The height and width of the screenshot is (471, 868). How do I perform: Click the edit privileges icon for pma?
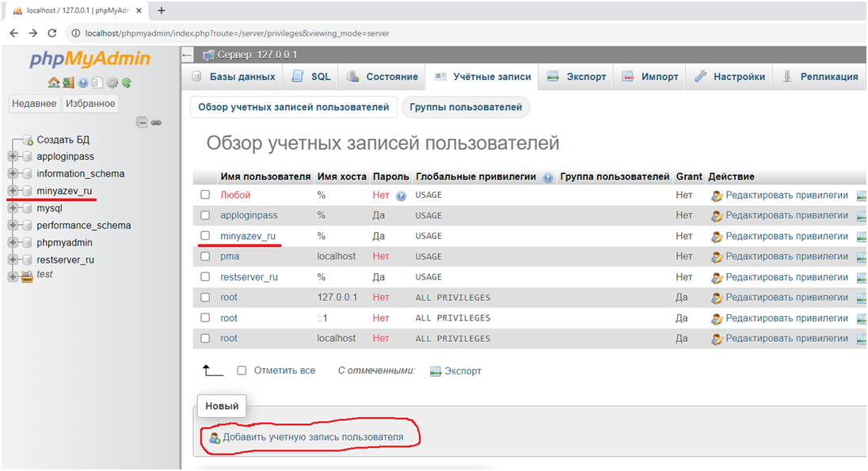coord(717,256)
